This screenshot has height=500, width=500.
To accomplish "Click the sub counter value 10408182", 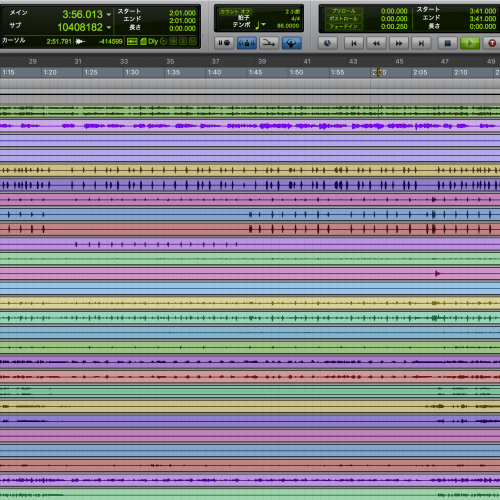I will [x=80, y=27].
